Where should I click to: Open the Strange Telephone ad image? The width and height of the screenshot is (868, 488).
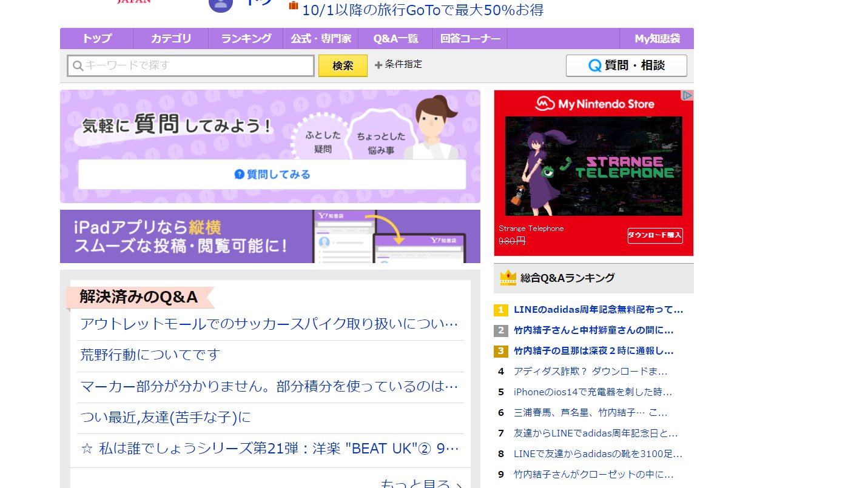tap(594, 166)
